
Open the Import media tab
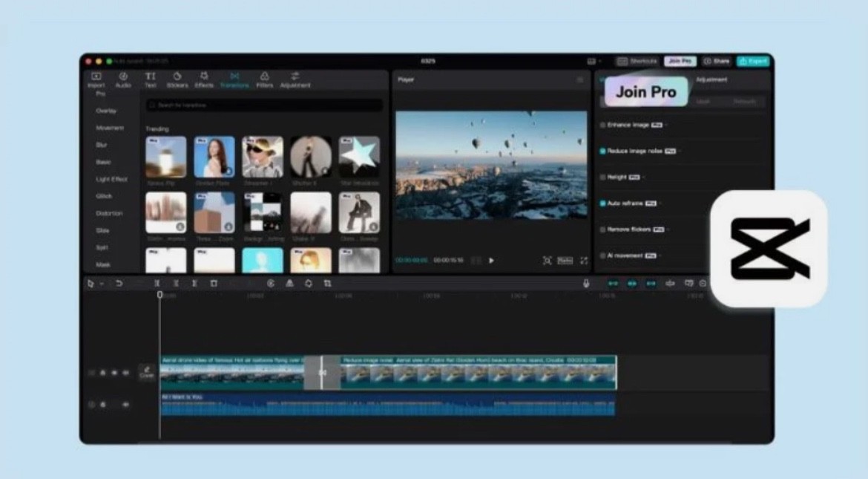pos(96,80)
